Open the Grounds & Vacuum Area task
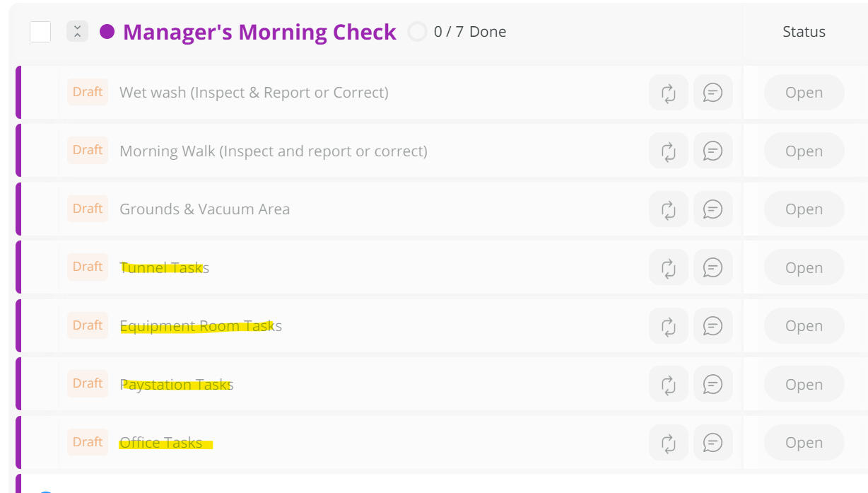Screen dimensions: 868x493 (x=204, y=209)
